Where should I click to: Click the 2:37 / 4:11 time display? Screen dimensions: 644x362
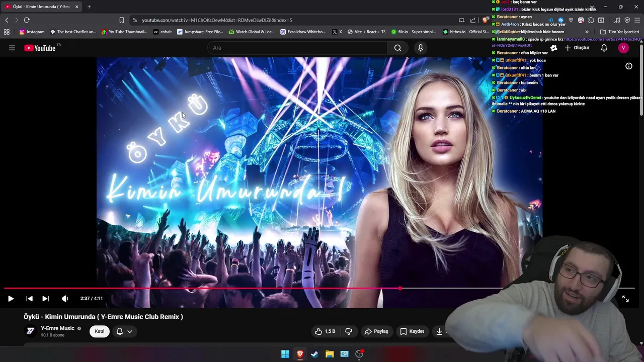pos(92,299)
